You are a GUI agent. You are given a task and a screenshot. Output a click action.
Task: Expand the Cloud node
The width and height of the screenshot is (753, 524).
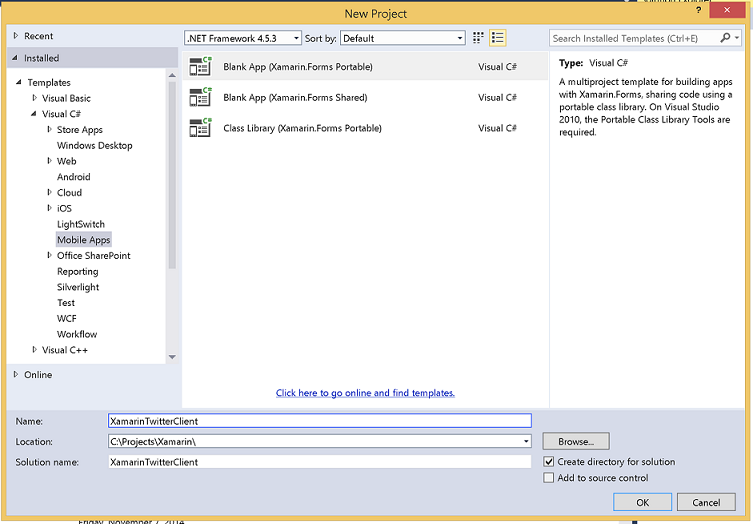click(49, 192)
